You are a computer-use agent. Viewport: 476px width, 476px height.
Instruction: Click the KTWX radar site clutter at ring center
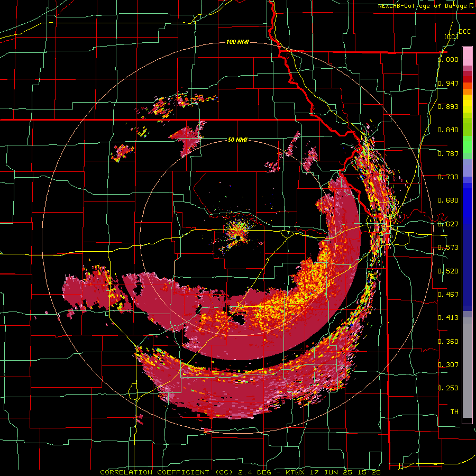[239, 233]
